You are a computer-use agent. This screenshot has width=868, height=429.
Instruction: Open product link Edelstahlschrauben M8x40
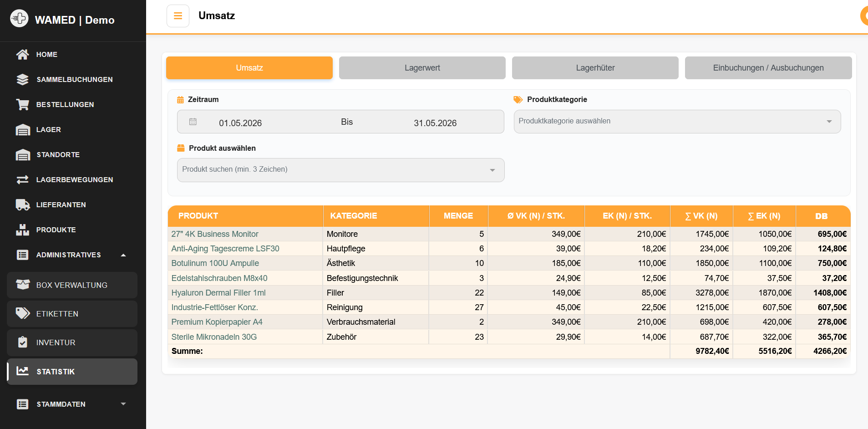(219, 278)
